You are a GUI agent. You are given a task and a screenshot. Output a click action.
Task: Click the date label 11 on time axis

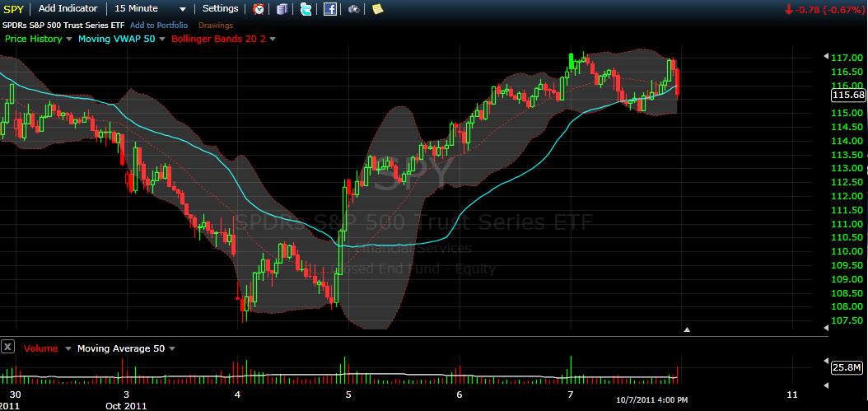[x=792, y=395]
